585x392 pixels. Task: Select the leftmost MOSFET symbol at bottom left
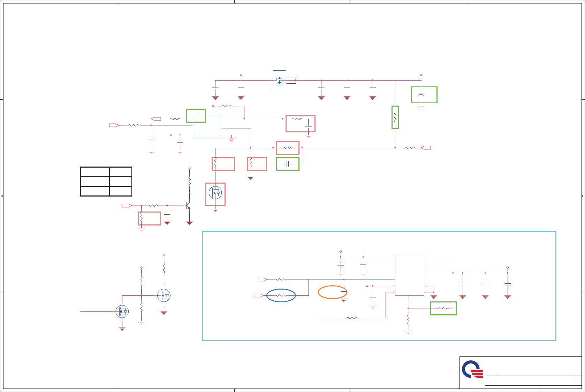[x=122, y=311]
